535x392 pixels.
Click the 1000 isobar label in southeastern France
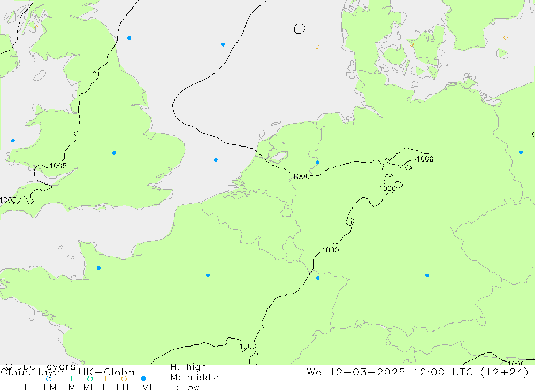coord(248,347)
